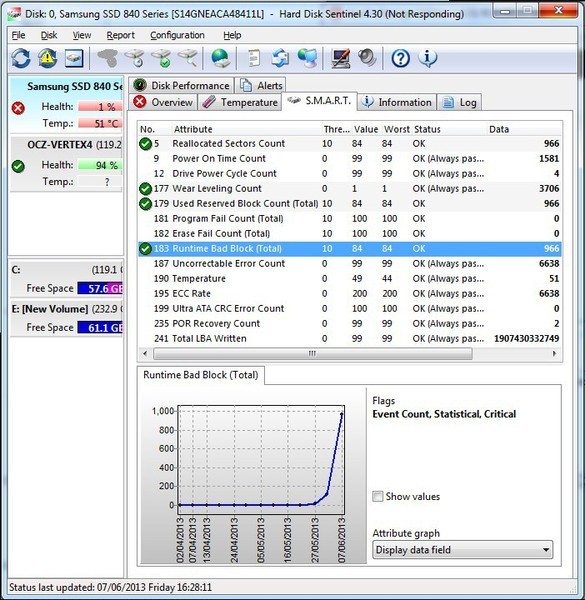Click the 07/06/2013 data point on graph
Image resolution: width=585 pixels, height=600 pixels.
click(x=342, y=413)
